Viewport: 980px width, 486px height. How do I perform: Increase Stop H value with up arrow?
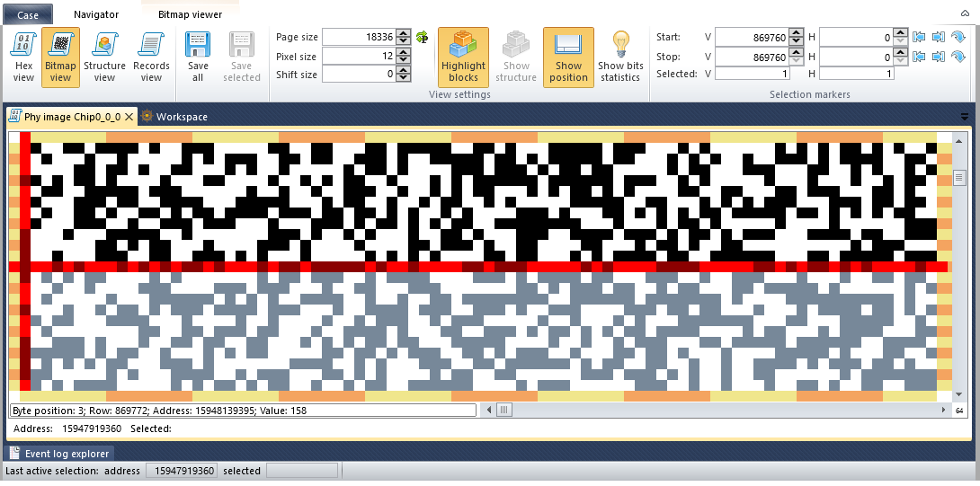(900, 53)
